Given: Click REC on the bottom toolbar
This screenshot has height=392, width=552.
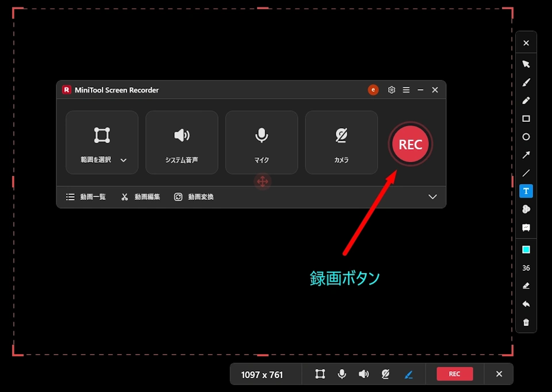Looking at the screenshot, I should (x=454, y=374).
